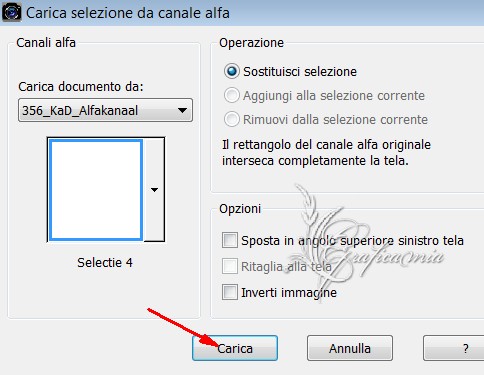Click the Selectie 4 preview thumbnail
Screen dimensions: 484x375
point(96,190)
